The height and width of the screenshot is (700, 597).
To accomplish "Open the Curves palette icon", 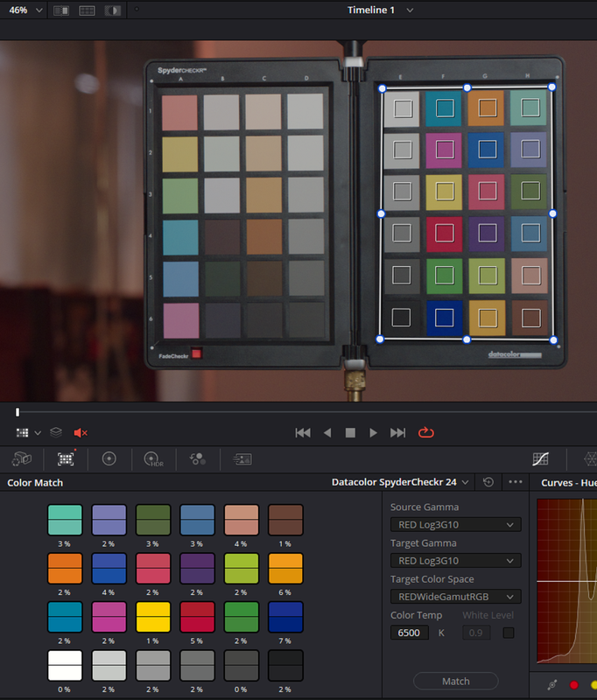I will tap(540, 458).
